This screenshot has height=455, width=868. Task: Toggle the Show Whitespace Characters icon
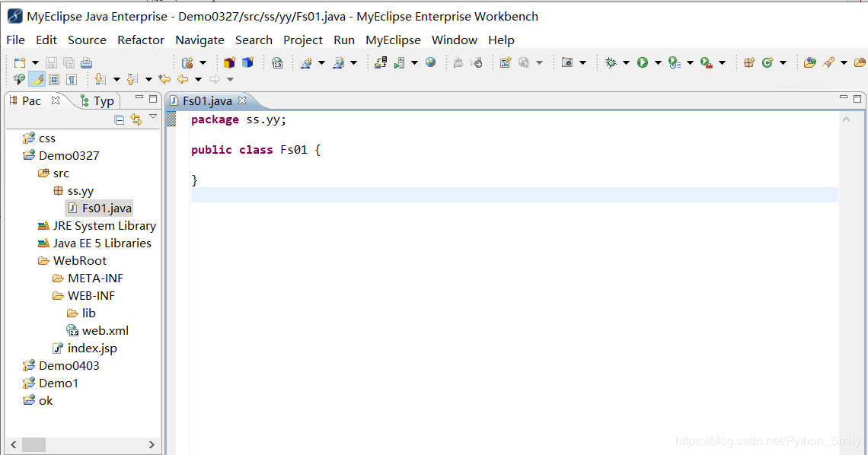[x=72, y=78]
